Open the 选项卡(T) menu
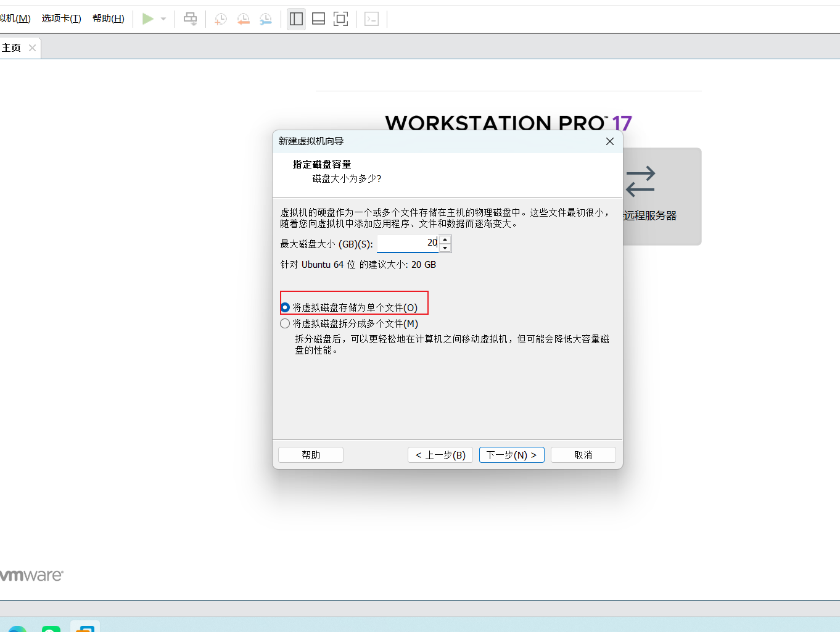This screenshot has width=840, height=632. [62, 19]
